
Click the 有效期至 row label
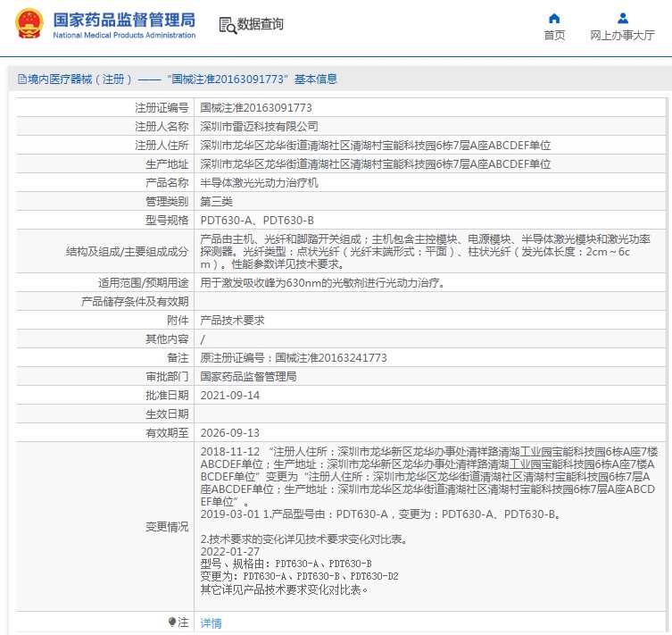pyautogui.click(x=167, y=433)
